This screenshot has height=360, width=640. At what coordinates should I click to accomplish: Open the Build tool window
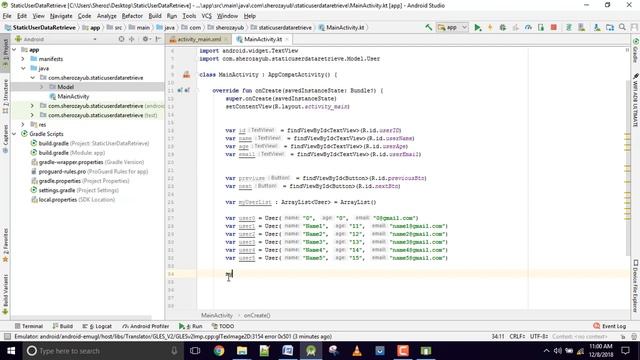62,326
